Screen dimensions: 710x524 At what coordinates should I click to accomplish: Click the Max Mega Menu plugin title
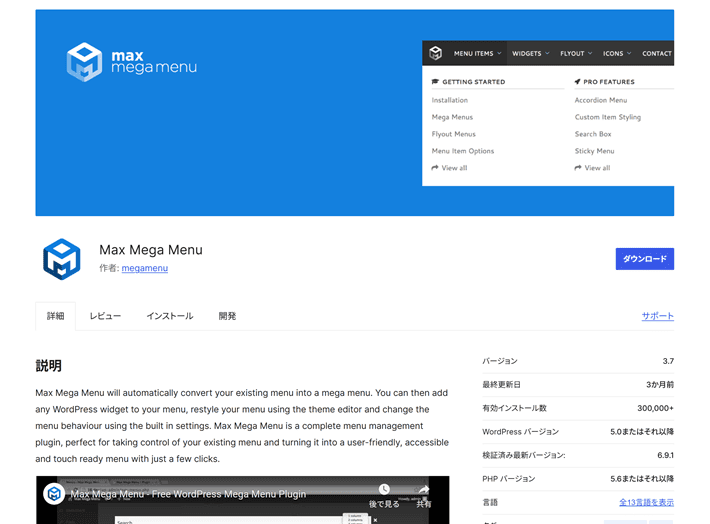click(x=151, y=250)
